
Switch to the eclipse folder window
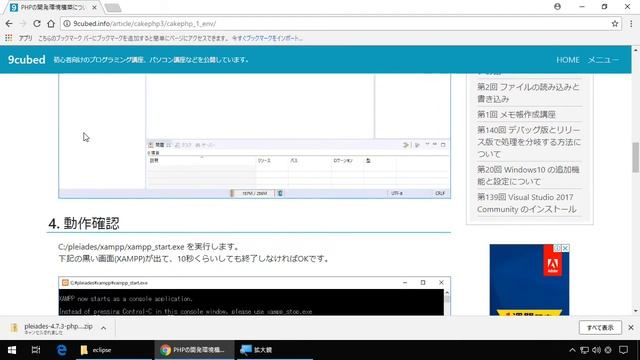coord(113,350)
